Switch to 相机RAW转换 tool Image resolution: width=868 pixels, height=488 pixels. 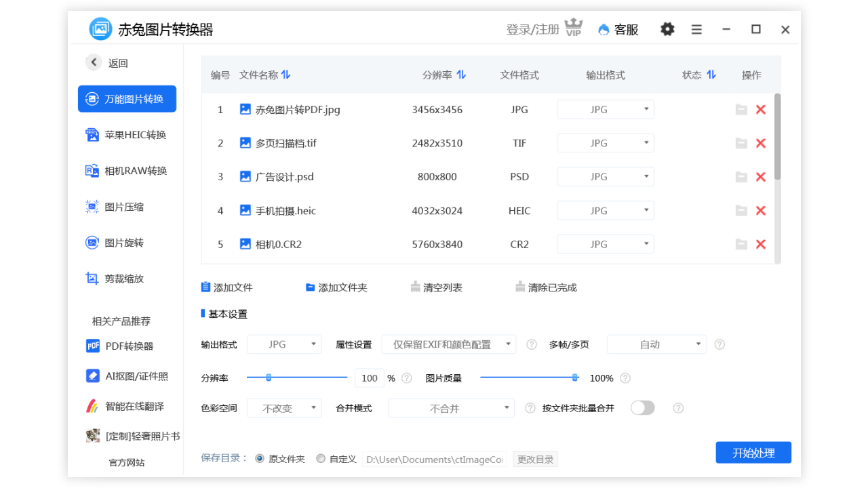click(127, 170)
